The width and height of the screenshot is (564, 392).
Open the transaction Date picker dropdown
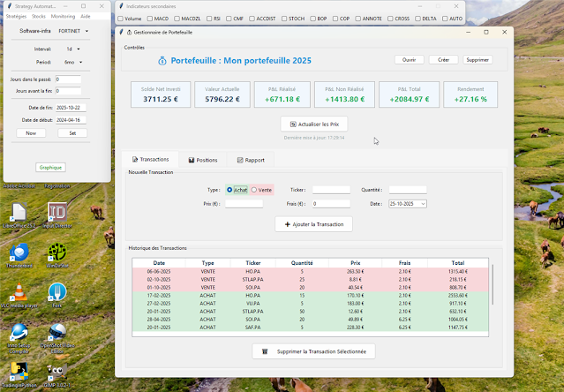pos(423,204)
